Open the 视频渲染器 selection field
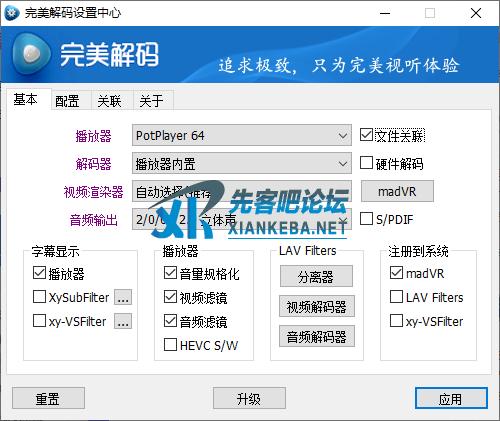Image resolution: width=500 pixels, height=421 pixels. point(242,191)
